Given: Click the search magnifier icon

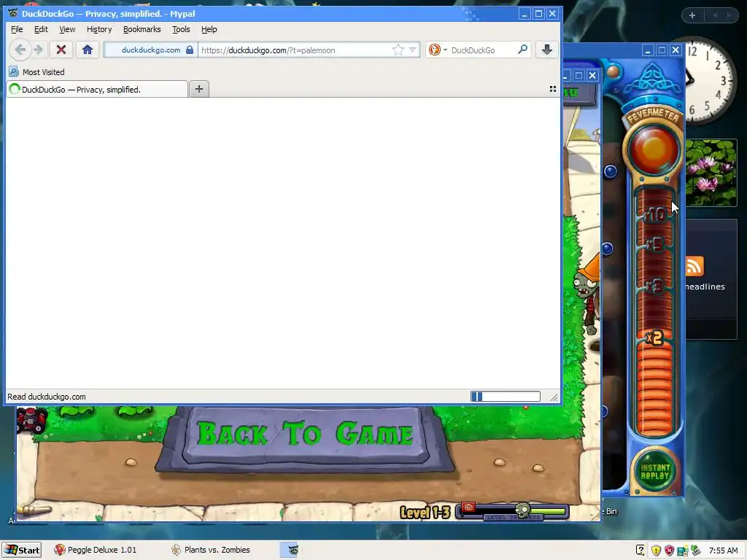Looking at the screenshot, I should (522, 49).
